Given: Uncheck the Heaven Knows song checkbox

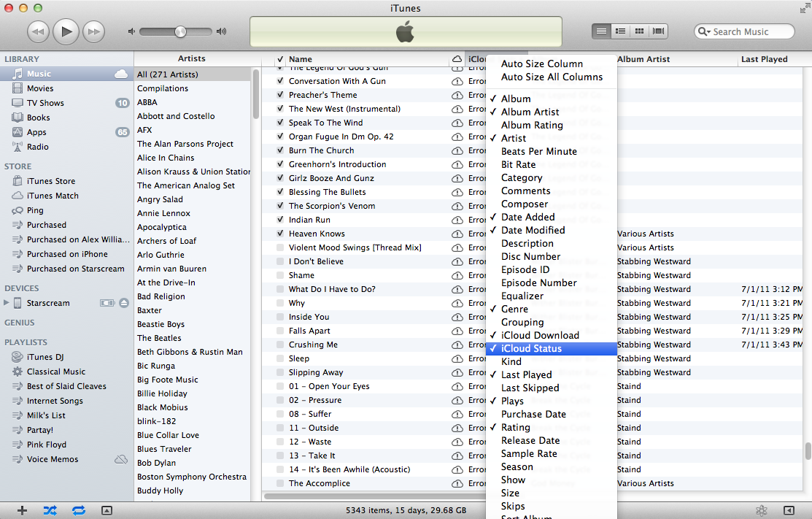Looking at the screenshot, I should pos(280,234).
